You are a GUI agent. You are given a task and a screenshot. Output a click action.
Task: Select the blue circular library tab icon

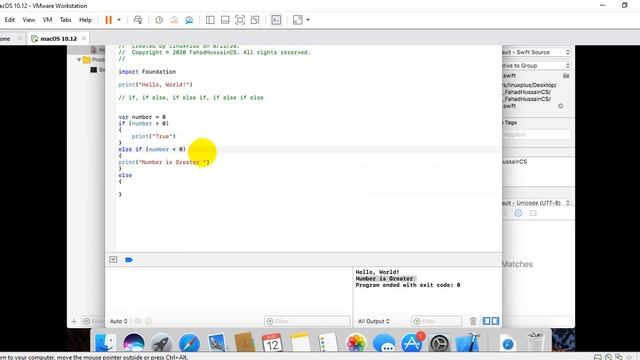tap(518, 213)
